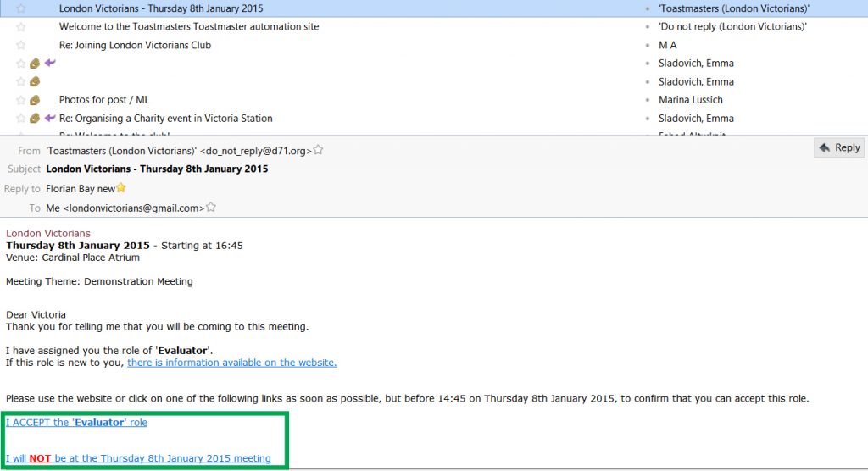Screen dimensions: 868x471
Task: Toggle read status dot for 'Do not reply (London Victorians)' row
Action: (648, 26)
